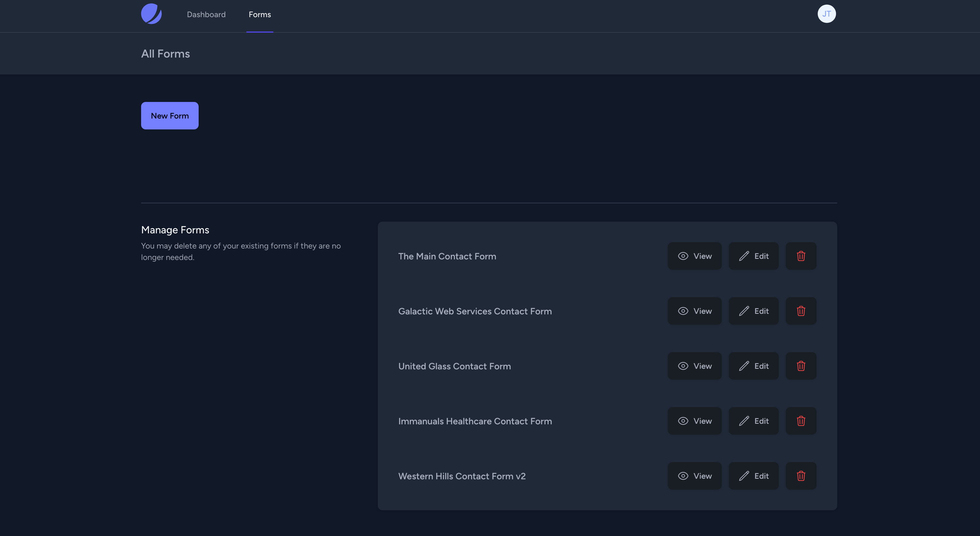
Task: Delete The Main Contact Form trash icon
Action: coord(801,256)
